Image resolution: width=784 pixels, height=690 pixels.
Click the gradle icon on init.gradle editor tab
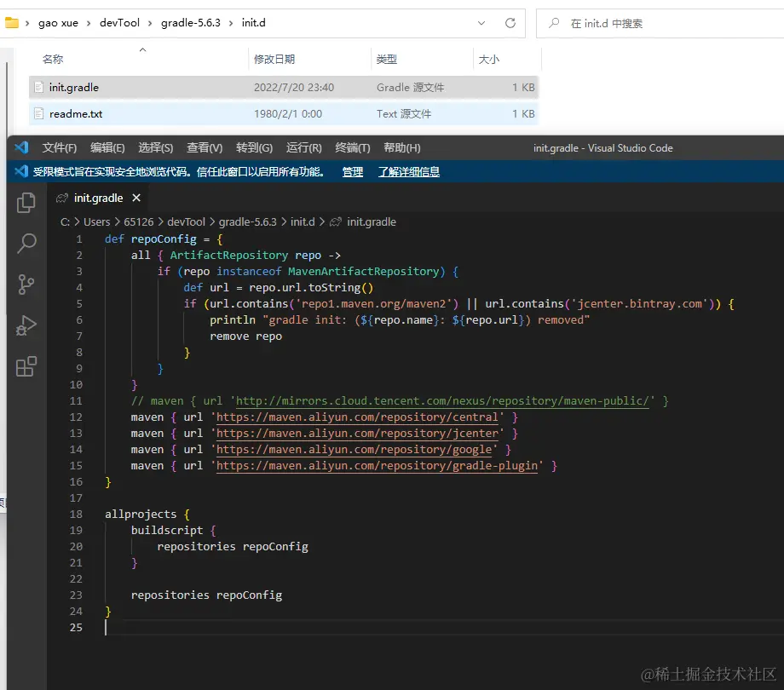(62, 198)
